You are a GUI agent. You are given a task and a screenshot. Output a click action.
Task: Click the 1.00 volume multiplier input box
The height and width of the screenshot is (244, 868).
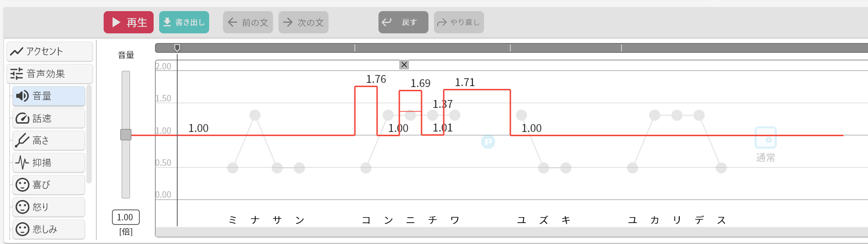[x=125, y=217]
